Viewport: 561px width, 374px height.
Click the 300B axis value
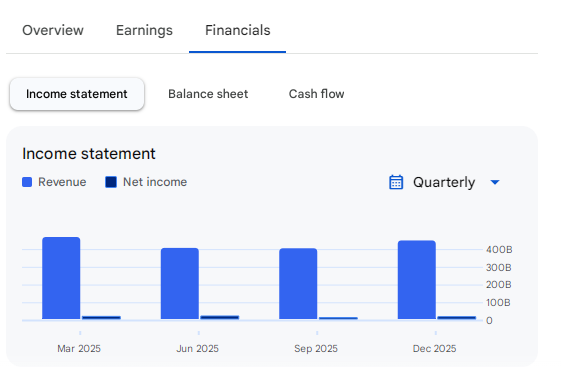(499, 267)
